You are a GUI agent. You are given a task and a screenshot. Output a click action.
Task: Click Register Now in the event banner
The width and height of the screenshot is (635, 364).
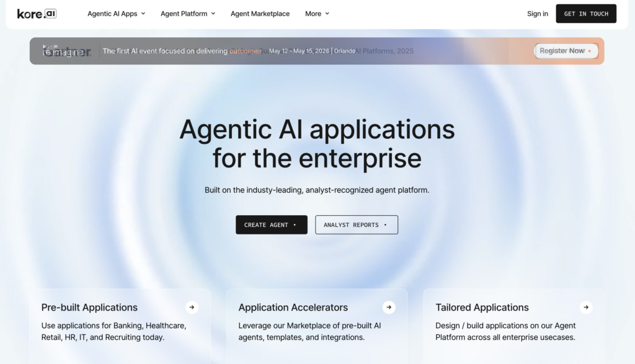coord(565,51)
